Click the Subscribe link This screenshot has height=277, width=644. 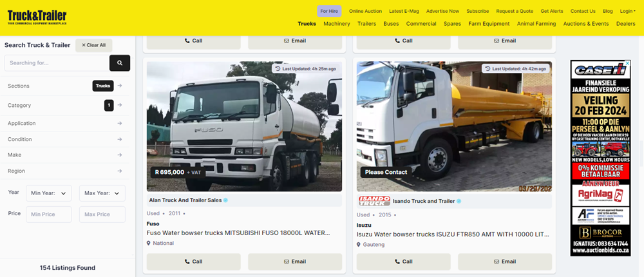pyautogui.click(x=477, y=11)
